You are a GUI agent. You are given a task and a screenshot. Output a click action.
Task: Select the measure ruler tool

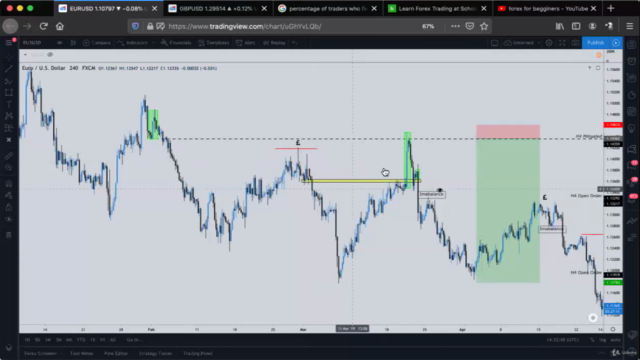[9, 156]
